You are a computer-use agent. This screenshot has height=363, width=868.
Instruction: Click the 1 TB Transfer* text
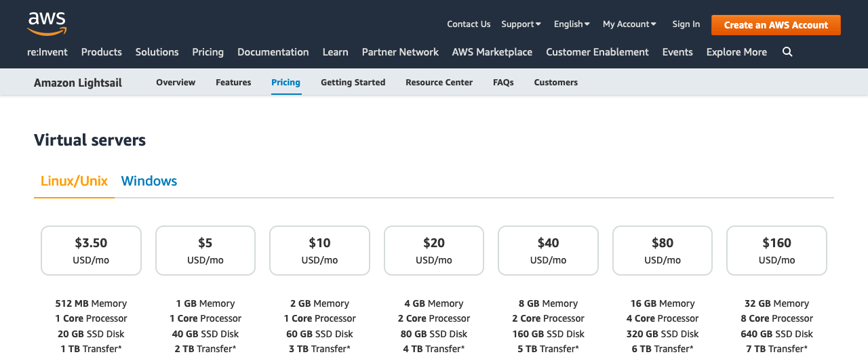[91, 349]
